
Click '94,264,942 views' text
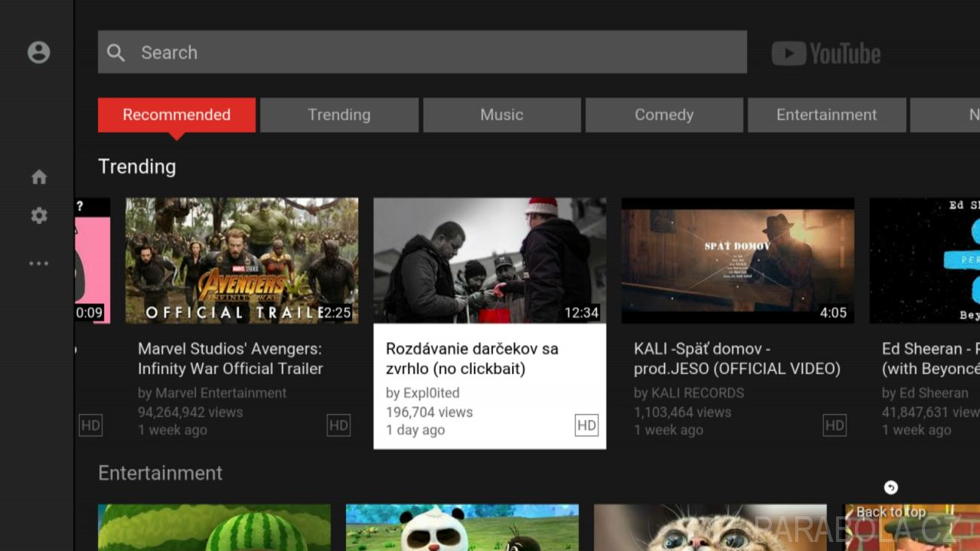(x=191, y=412)
